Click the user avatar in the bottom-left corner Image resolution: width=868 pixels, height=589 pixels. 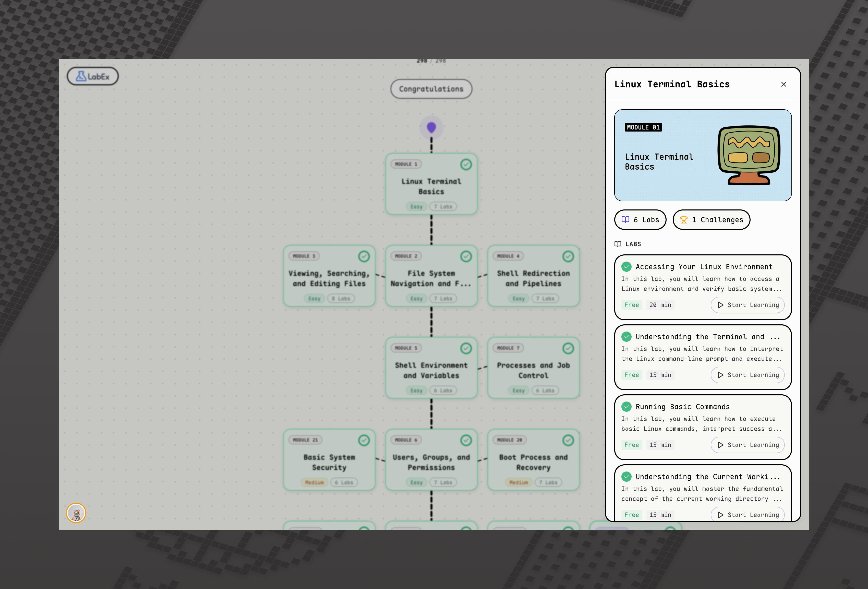(76, 513)
